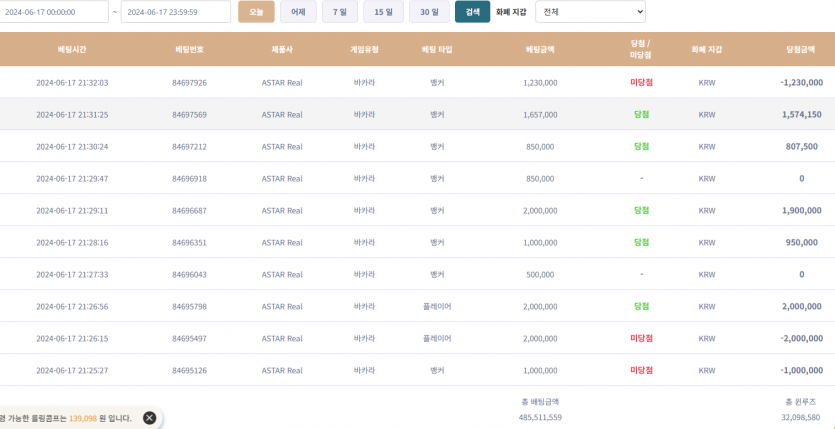Click the winning amount -2,000,000

pyautogui.click(x=801, y=338)
